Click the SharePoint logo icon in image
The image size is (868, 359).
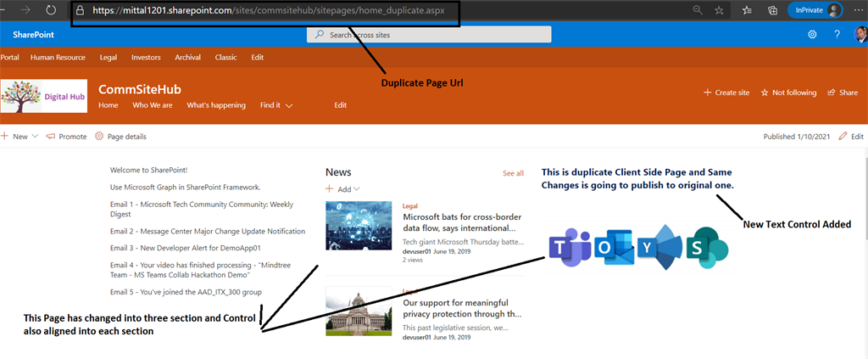[707, 247]
